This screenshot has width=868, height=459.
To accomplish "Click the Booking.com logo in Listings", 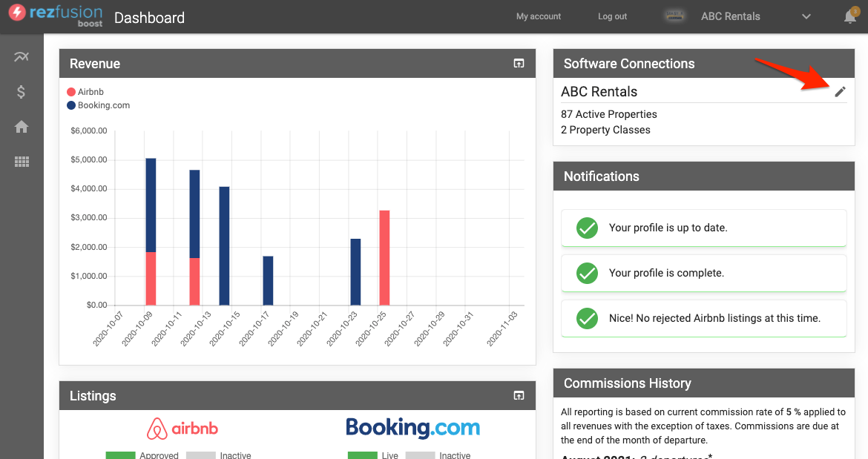I will tap(413, 427).
